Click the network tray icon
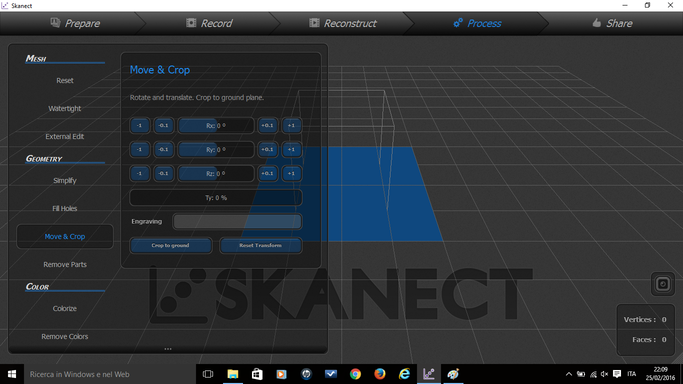Image resolution: width=683 pixels, height=384 pixels. pyautogui.click(x=593, y=374)
